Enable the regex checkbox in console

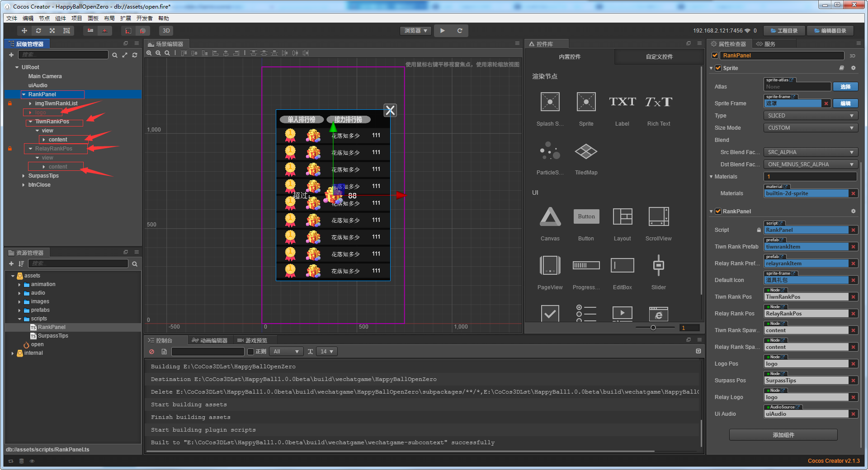(x=250, y=352)
